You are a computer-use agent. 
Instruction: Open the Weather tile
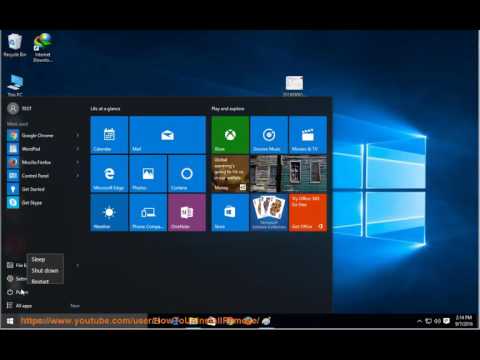109,213
